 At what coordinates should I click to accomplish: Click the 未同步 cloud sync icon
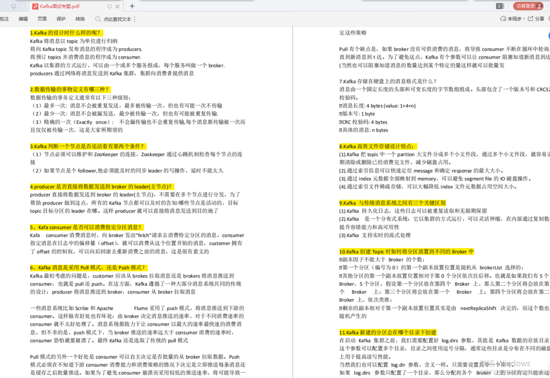[x=503, y=19]
